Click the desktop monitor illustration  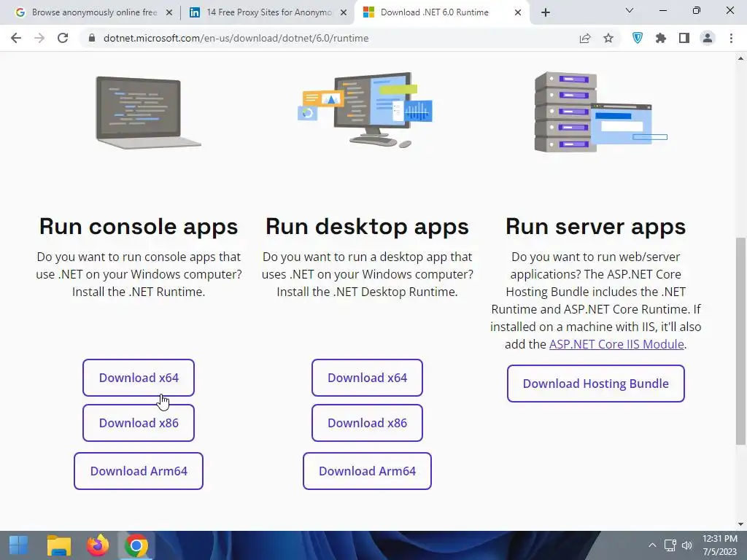coord(365,110)
